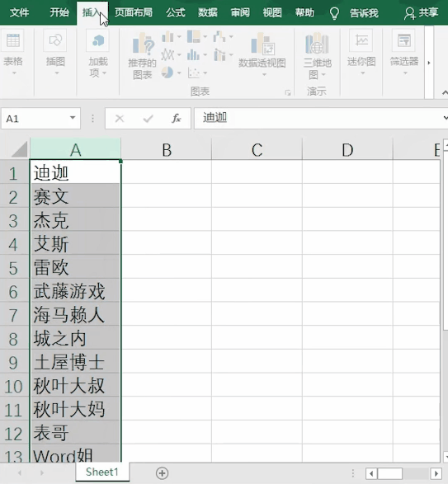Switch to the 数据 tab

208,12
